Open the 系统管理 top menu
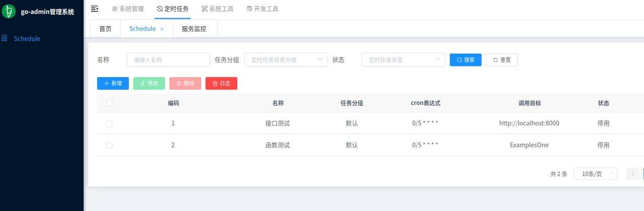Screen dimensions: 644x211 tap(128, 9)
